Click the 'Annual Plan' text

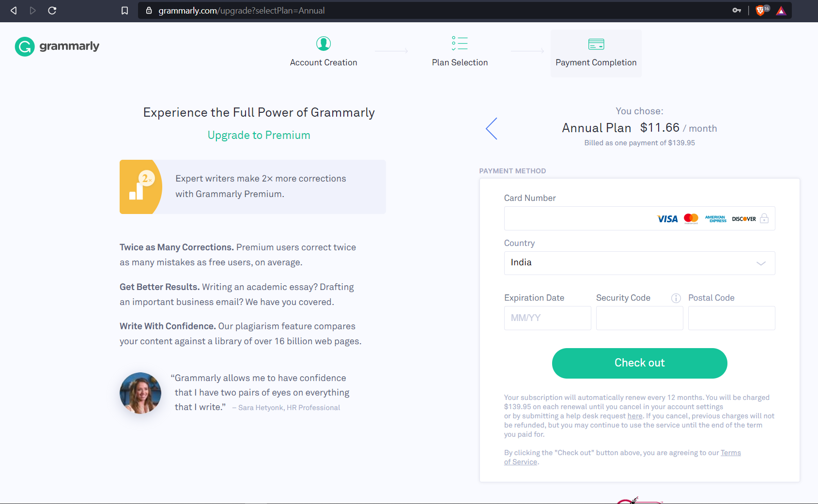pos(597,128)
